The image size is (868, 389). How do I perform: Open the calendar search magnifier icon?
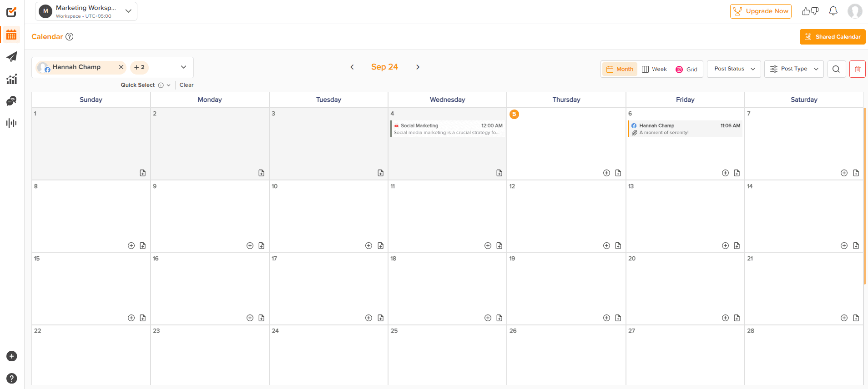coord(836,69)
